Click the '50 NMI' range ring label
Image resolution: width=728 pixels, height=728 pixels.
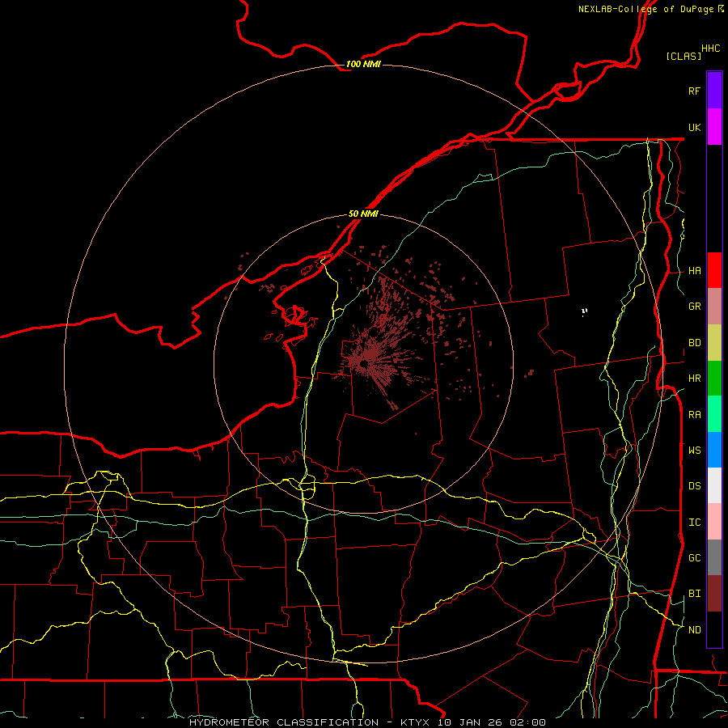click(363, 214)
